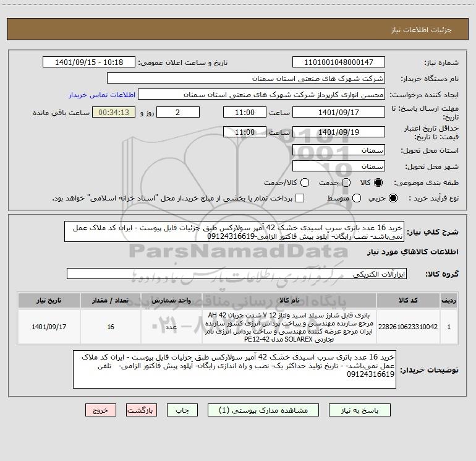Viewport: 476px width, 461px height.
Task: Click the ساعت باقی مانده label
Action: tap(61, 113)
